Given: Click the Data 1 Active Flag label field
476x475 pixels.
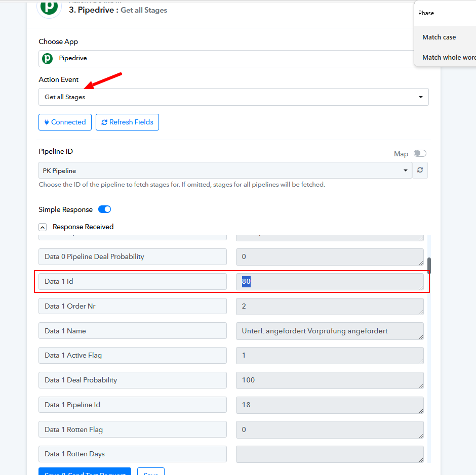Looking at the screenshot, I should 132,355.
